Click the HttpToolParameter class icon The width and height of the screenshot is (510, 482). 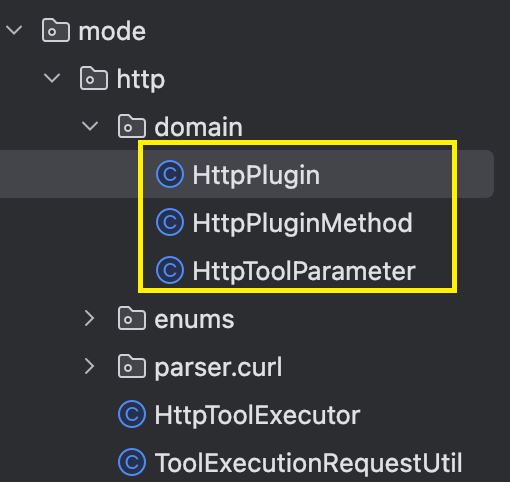[170, 270]
